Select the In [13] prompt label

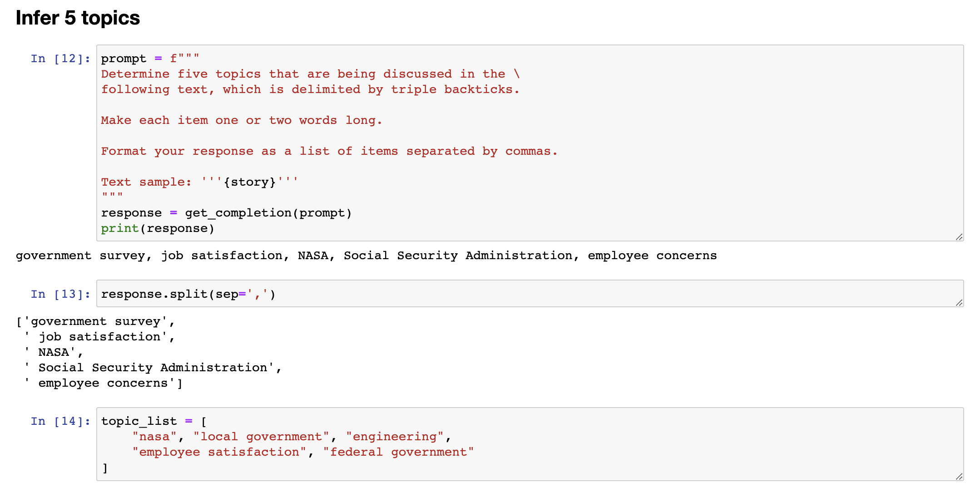pos(60,294)
